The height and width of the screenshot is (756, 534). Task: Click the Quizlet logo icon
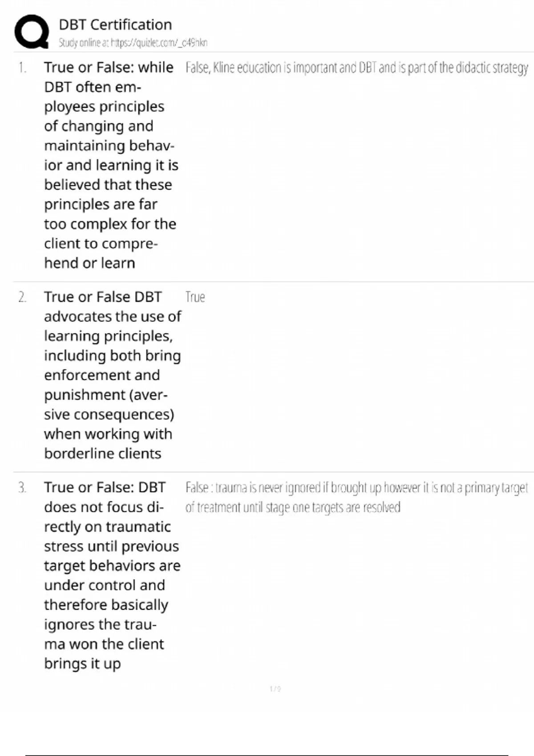tap(32, 31)
